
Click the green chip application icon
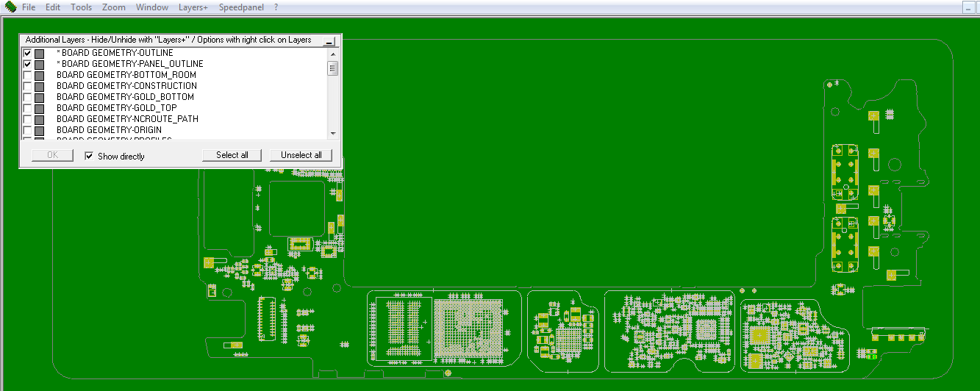[10, 7]
